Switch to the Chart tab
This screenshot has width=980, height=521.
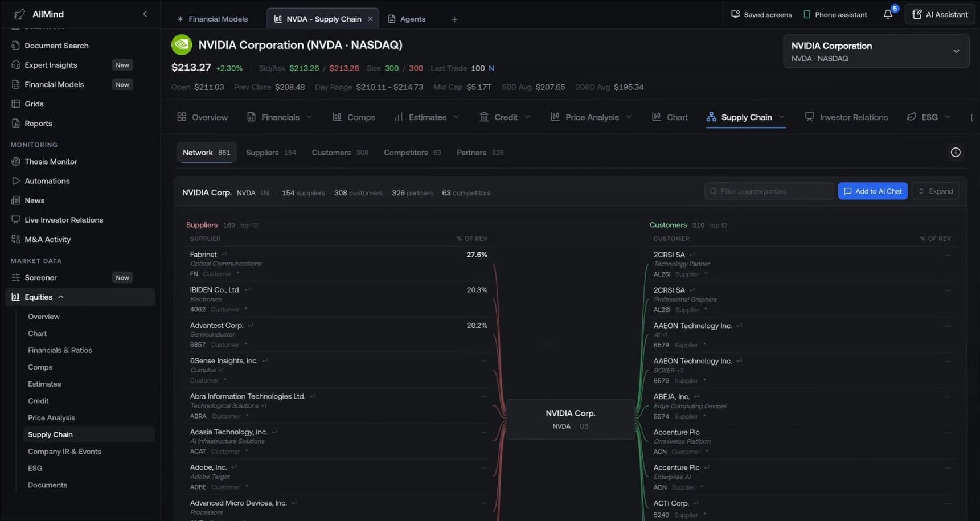[x=670, y=117]
